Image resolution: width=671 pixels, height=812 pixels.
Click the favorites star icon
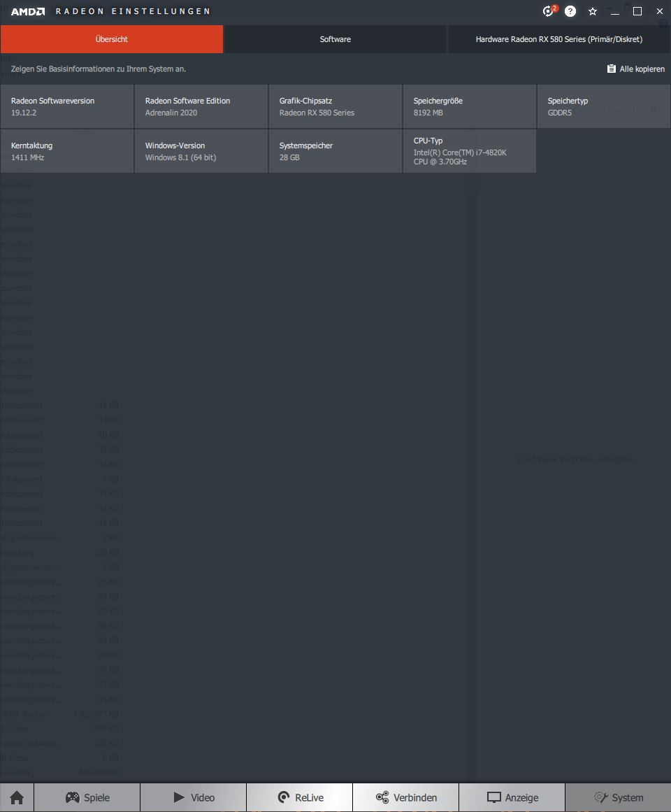593,11
